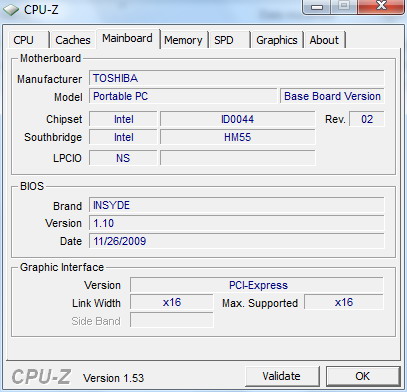This screenshot has width=407, height=392.
Task: Click the ID0044 chipset value
Action: [237, 119]
